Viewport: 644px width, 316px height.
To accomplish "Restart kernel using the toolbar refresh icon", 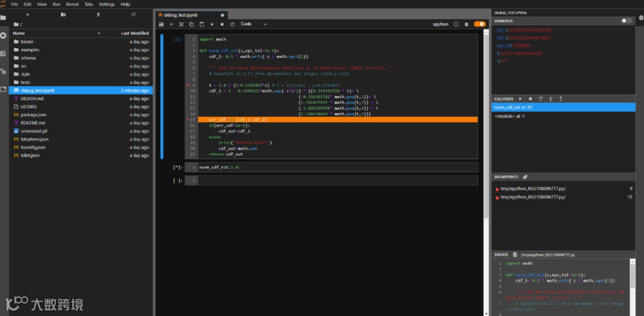I will coord(232,24).
